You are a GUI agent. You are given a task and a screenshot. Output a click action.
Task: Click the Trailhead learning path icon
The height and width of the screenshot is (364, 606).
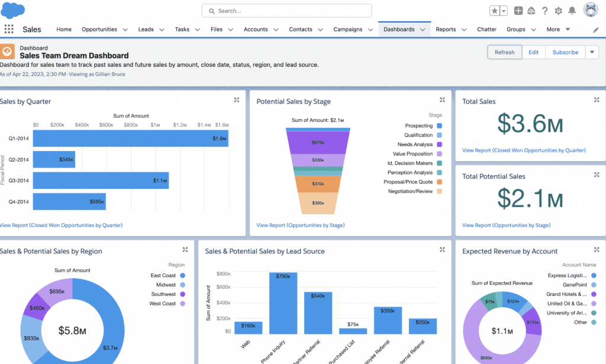pos(532,10)
